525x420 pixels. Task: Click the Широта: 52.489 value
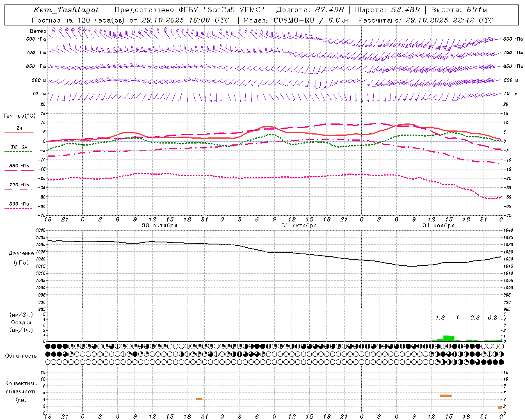(x=387, y=10)
